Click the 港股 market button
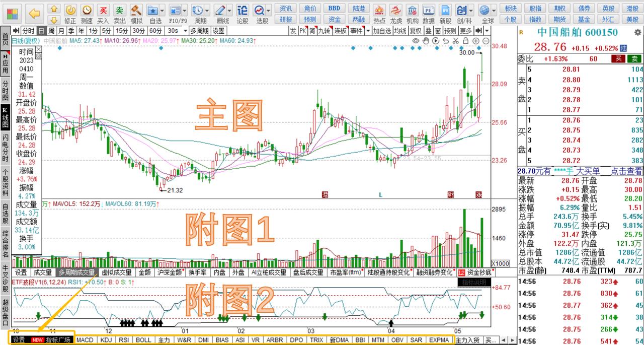This screenshot has height=345, width=644. 632,8
